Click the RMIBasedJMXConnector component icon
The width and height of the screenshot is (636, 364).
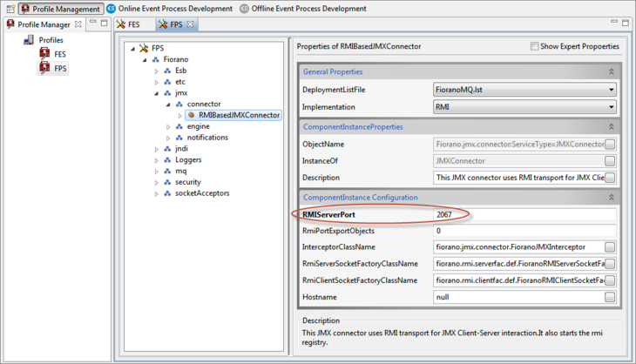192,115
